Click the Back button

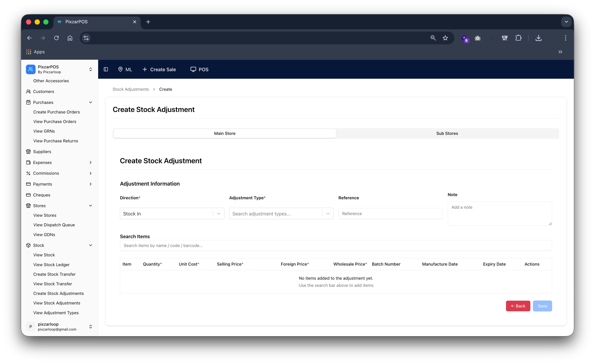click(518, 306)
